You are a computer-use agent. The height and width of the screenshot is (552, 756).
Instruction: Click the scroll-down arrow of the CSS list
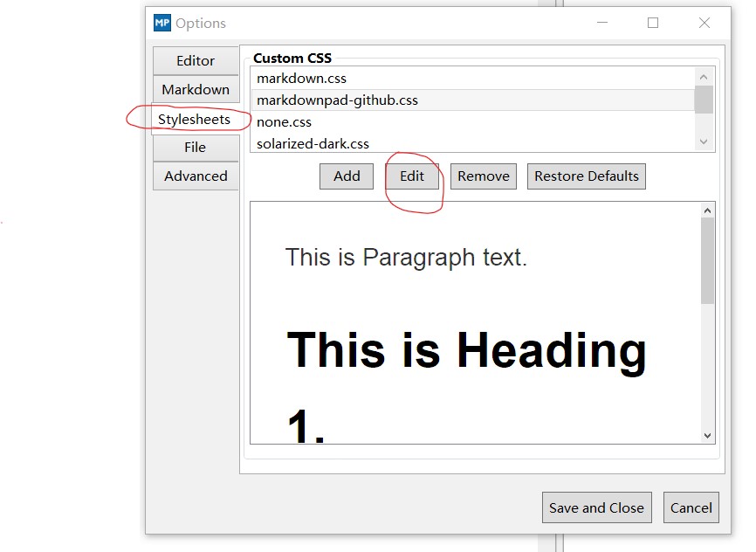[x=704, y=141]
